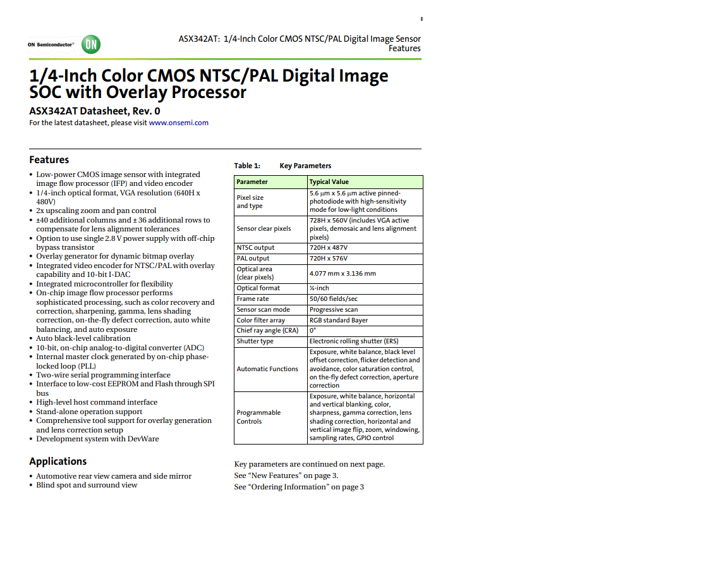Click the 'Stand-alone operation support' bullet
Image resolution: width=728 pixels, height=583 pixels.
point(89,412)
